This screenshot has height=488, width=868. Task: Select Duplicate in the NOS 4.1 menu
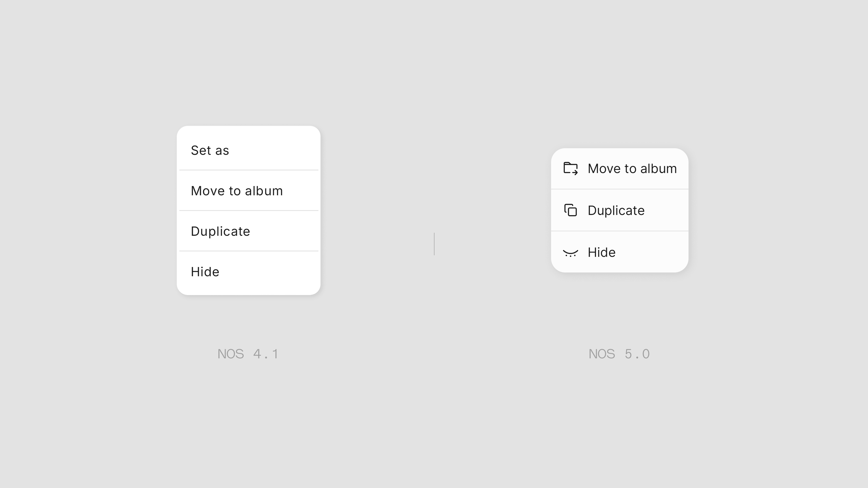(248, 231)
